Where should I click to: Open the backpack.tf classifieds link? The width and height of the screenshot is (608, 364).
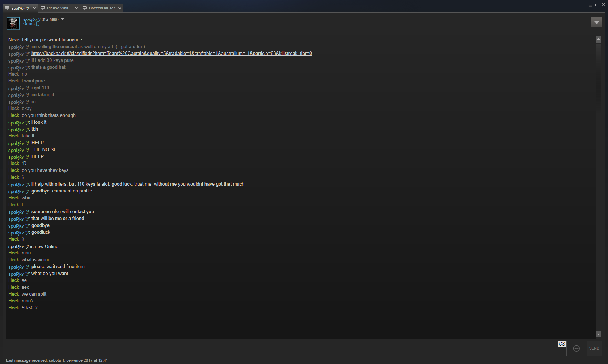tap(172, 53)
